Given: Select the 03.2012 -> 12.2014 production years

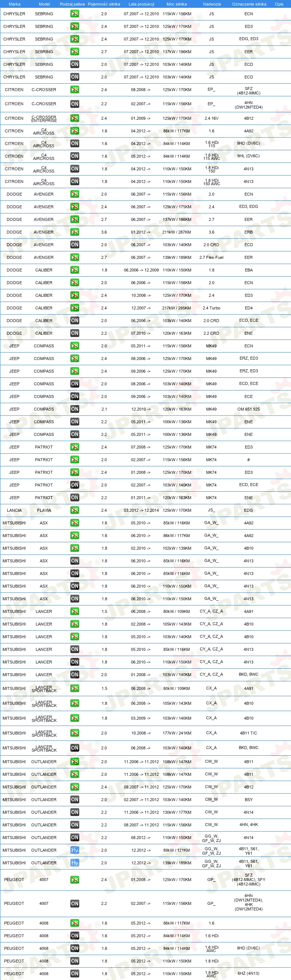Looking at the screenshot, I should (141, 511).
